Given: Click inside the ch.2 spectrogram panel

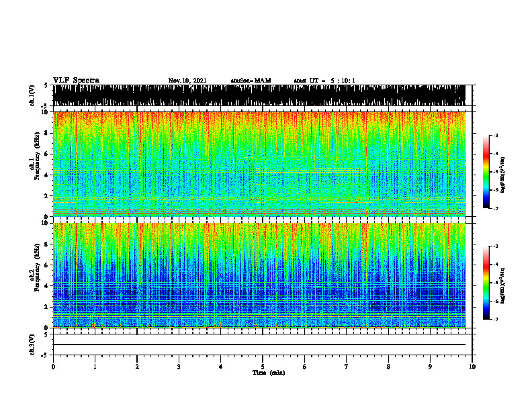Looking at the screenshot, I should [x=259, y=275].
